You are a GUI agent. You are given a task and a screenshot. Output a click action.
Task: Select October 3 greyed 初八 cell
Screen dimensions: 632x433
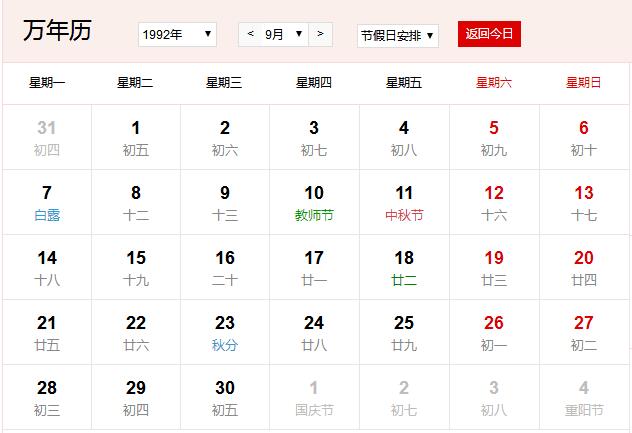tap(494, 397)
